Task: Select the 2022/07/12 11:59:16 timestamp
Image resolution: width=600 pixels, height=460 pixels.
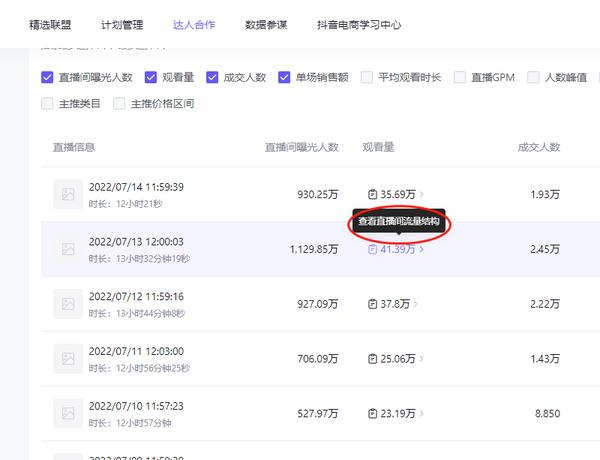Action: 136,297
